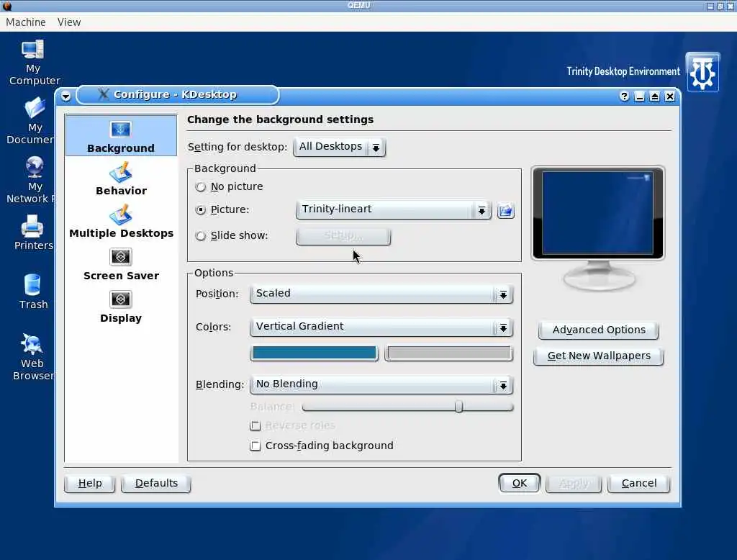Click the gray secondary color swatch
Viewport: 737px width, 560px height.
(x=449, y=353)
